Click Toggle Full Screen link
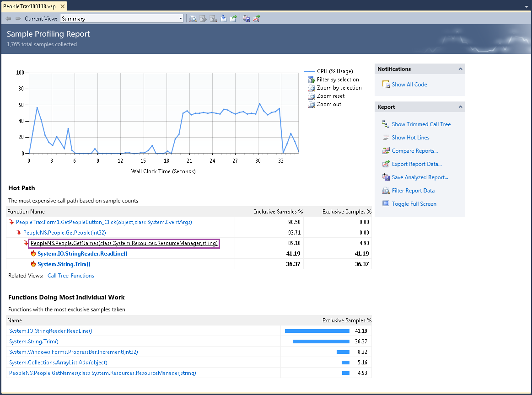The height and width of the screenshot is (395, 532). point(414,204)
